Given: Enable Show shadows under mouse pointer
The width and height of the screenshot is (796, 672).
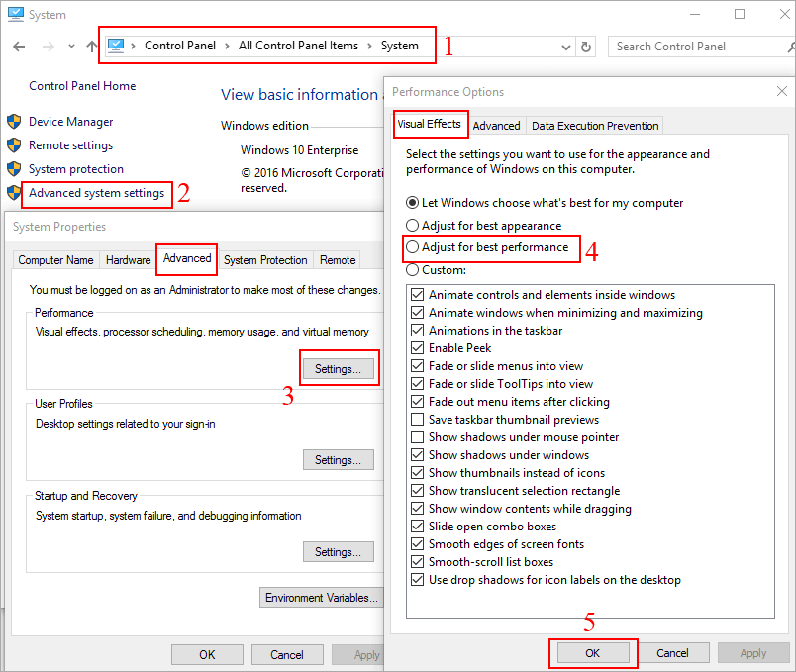Looking at the screenshot, I should [516, 437].
